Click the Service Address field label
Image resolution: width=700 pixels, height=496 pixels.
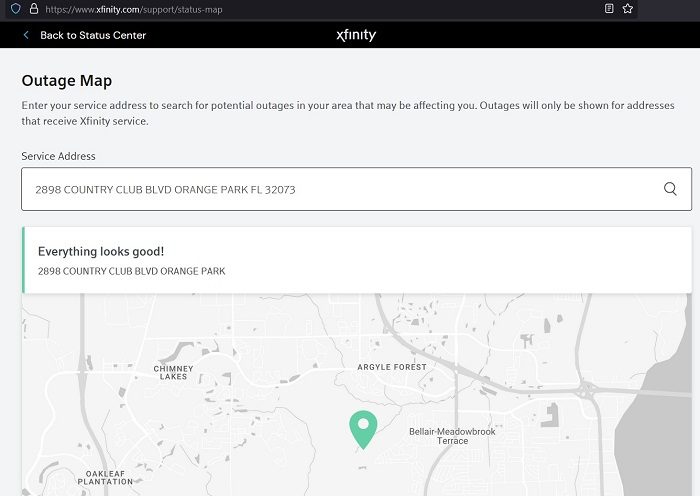(x=58, y=156)
